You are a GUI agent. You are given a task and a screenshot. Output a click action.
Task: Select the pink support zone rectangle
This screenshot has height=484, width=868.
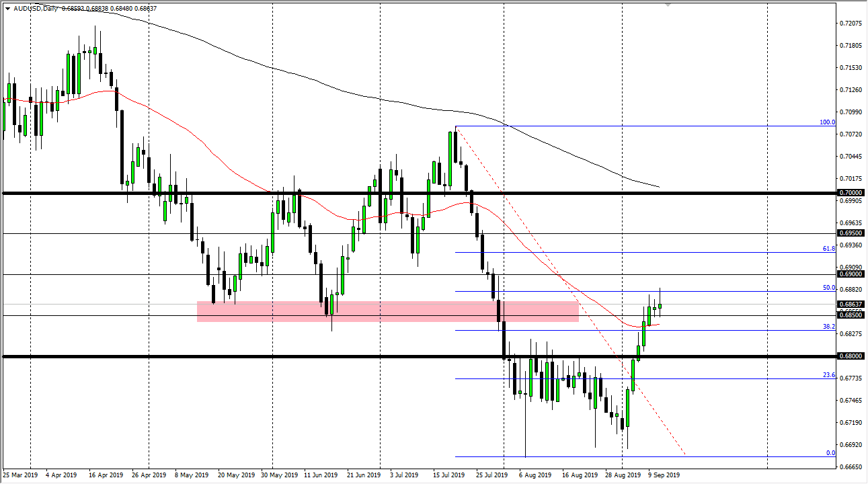[x=387, y=311]
